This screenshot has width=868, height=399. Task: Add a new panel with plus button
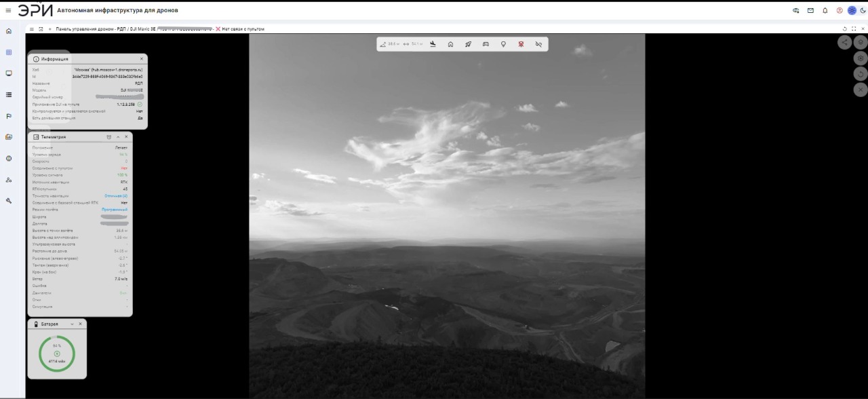(x=50, y=28)
